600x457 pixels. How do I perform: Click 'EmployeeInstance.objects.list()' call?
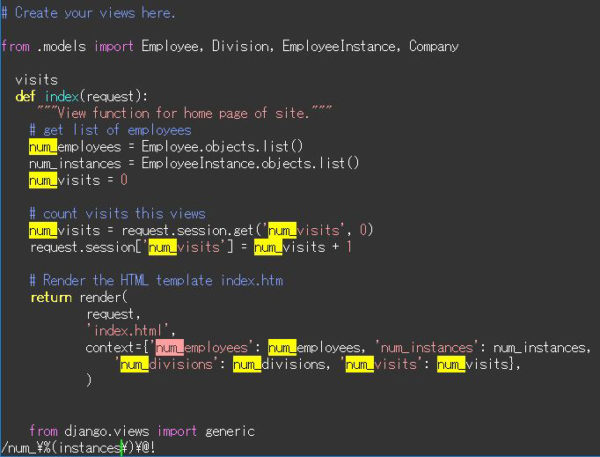coord(250,163)
